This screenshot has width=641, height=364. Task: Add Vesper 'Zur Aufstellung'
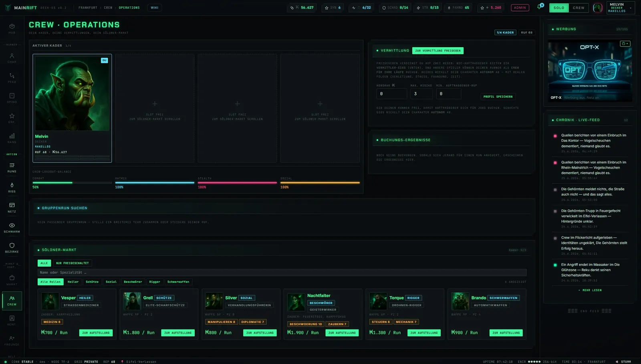(x=96, y=333)
